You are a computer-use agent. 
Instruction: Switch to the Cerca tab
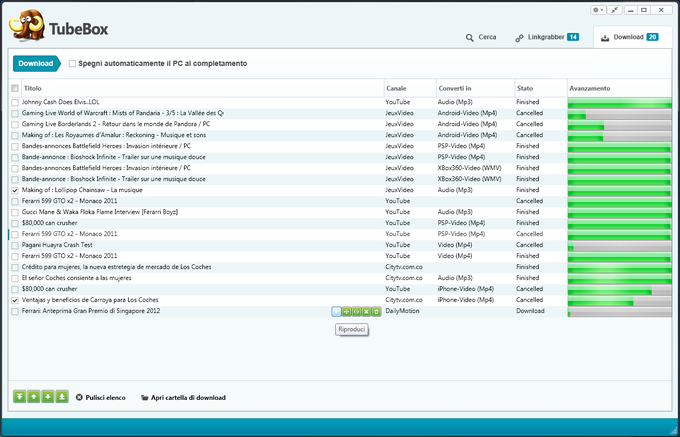[481, 37]
